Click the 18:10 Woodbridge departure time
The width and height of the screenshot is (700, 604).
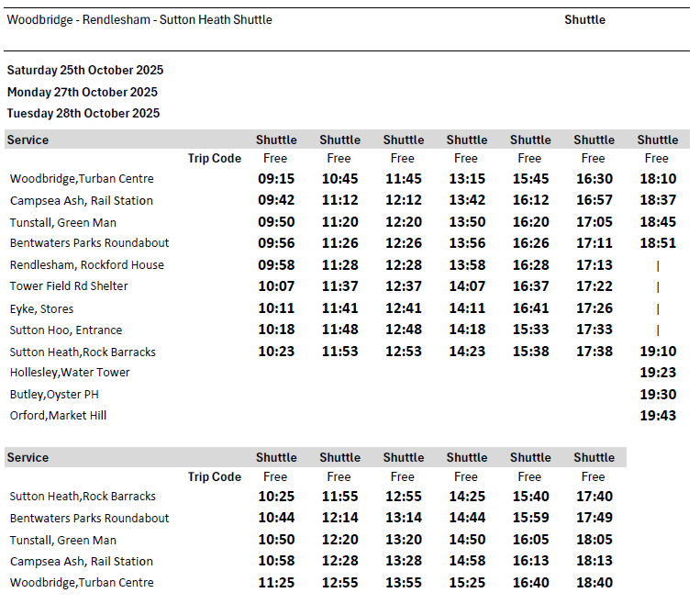(x=657, y=179)
